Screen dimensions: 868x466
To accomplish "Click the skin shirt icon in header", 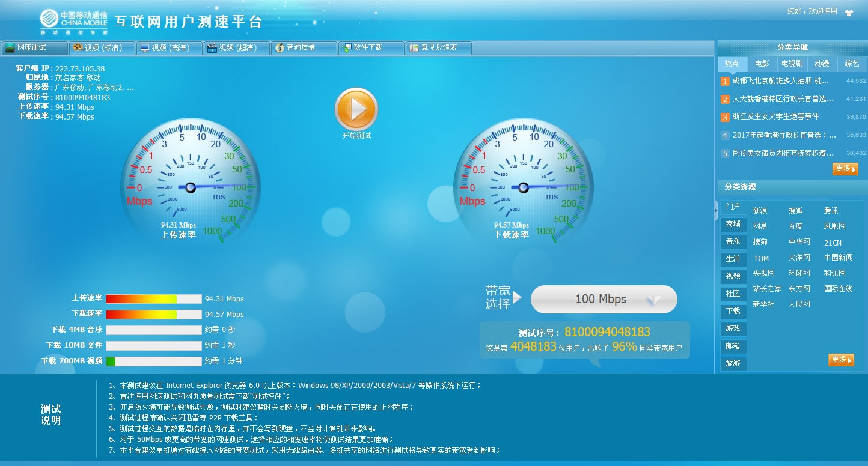I will tap(849, 11).
